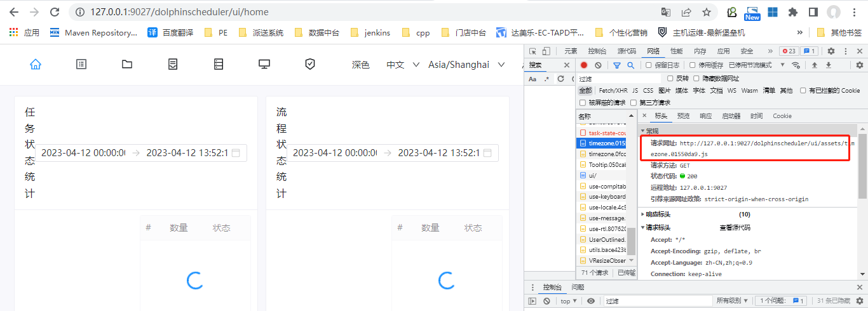Image resolution: width=868 pixels, height=311 pixels.
Task: Filter requests by JS type
Action: pyautogui.click(x=635, y=91)
